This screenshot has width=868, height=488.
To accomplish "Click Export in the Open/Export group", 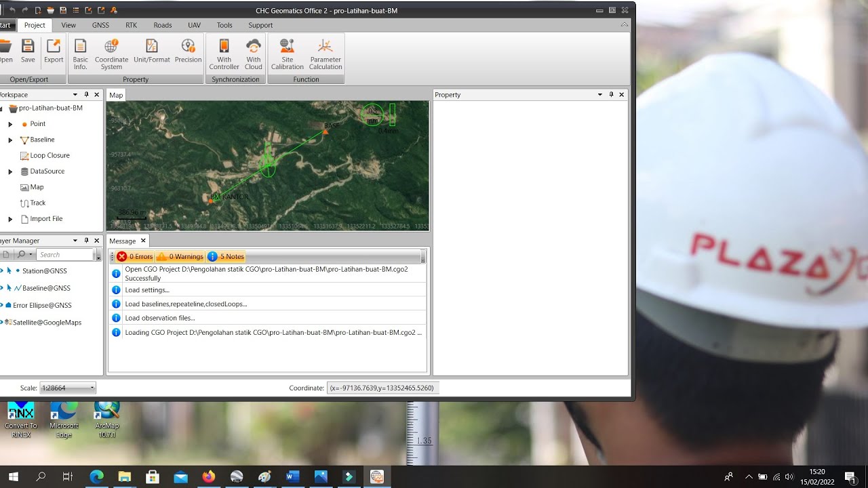I will (x=54, y=52).
